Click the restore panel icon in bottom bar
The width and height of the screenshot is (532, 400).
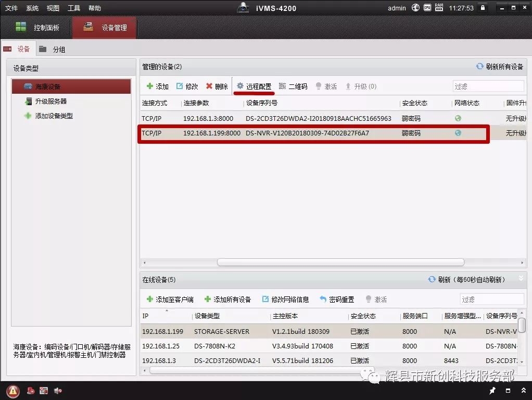(508, 391)
